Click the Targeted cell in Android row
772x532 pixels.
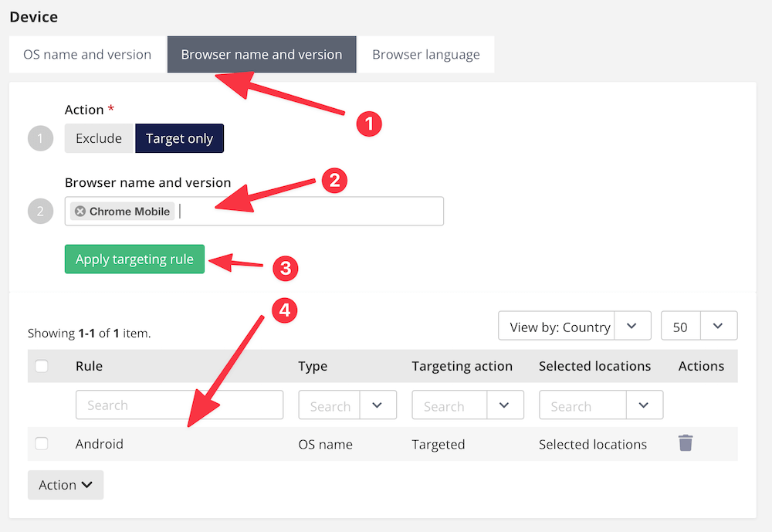pos(438,444)
